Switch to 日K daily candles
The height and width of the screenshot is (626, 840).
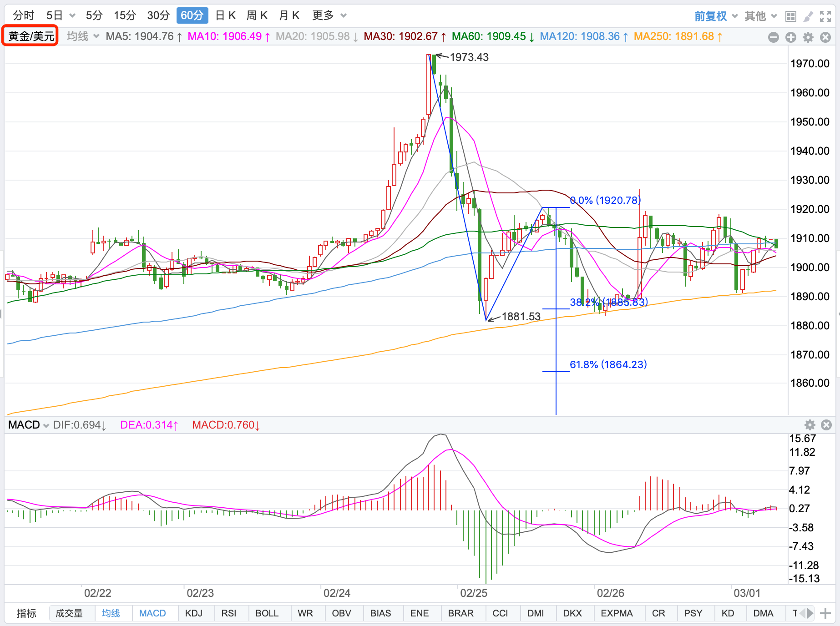[226, 15]
